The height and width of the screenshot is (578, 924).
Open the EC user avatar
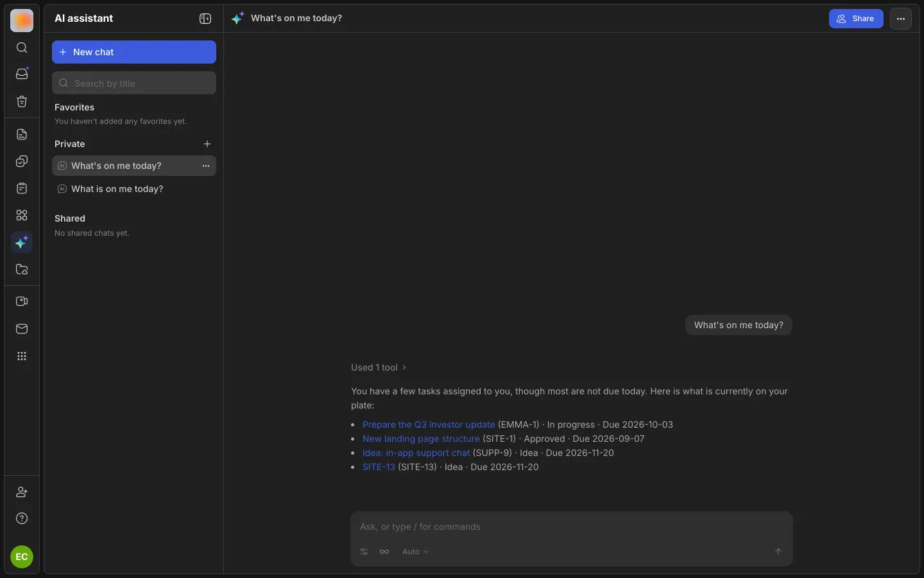(x=22, y=557)
